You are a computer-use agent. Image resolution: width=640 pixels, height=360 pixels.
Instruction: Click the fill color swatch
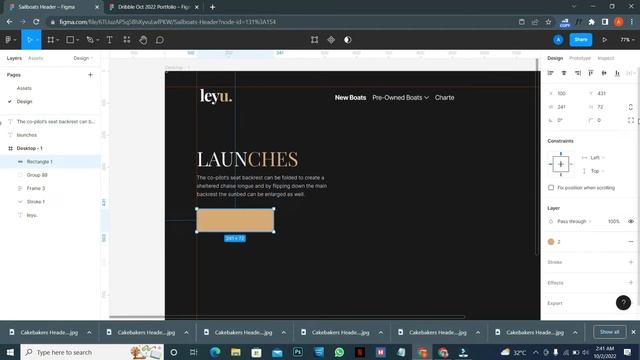(x=551, y=242)
